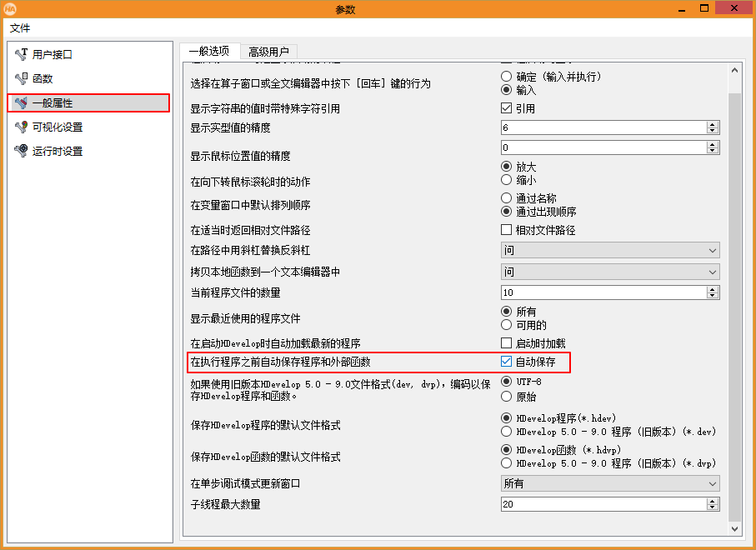Screen dimensions: 756x550
Task: Select the 缩小 radio button
Action: (506, 180)
